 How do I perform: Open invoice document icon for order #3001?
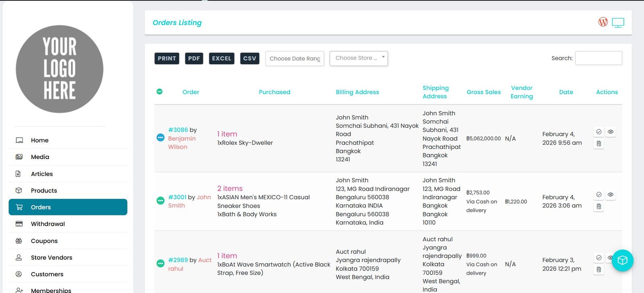pyautogui.click(x=599, y=206)
